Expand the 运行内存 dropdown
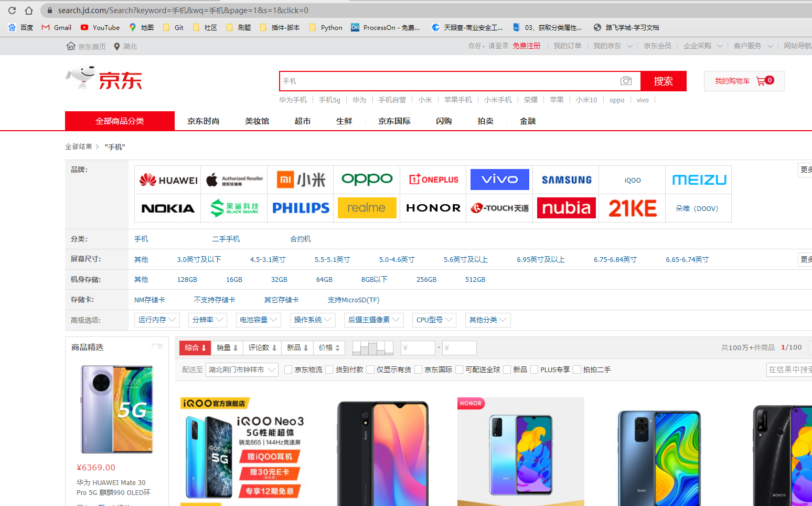 [x=157, y=320]
